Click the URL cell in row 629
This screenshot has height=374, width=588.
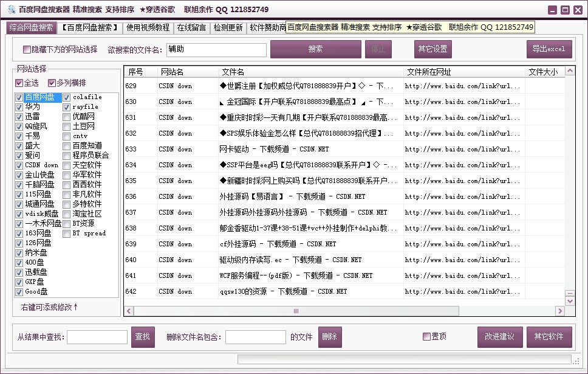click(x=464, y=86)
